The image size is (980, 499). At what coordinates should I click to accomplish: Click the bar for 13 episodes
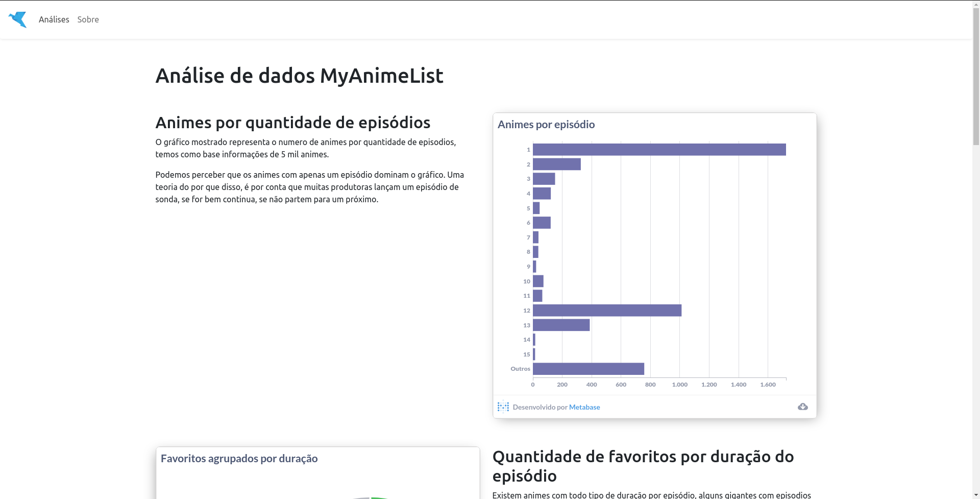click(561, 325)
